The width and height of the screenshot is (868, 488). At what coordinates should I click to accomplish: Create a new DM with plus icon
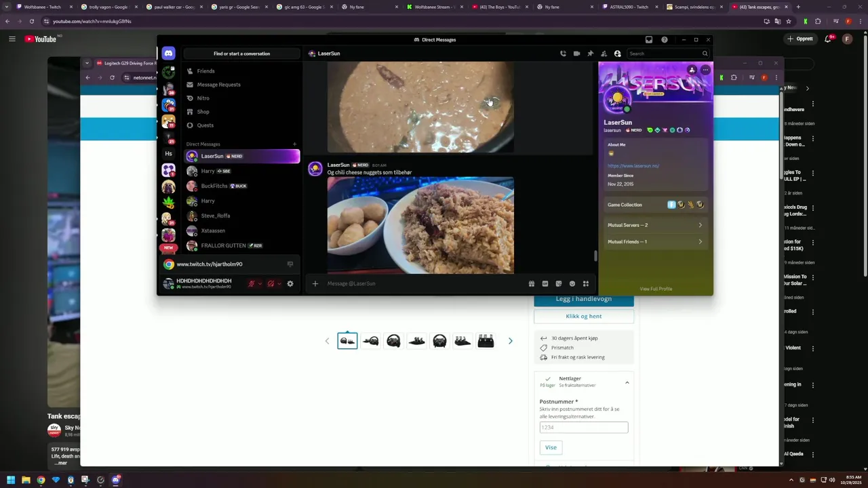[294, 144]
